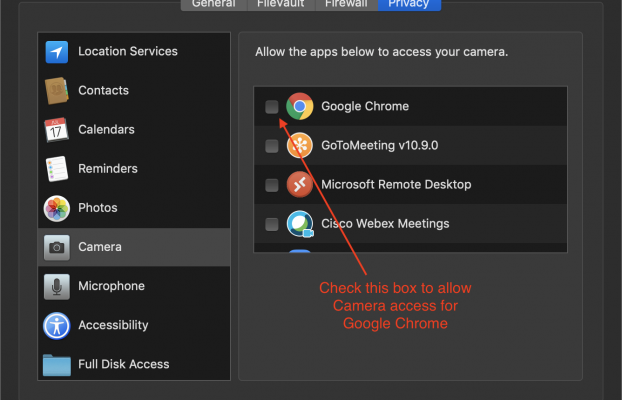622x400 pixels.
Task: Click the Accessibility icon
Action: coord(57,325)
